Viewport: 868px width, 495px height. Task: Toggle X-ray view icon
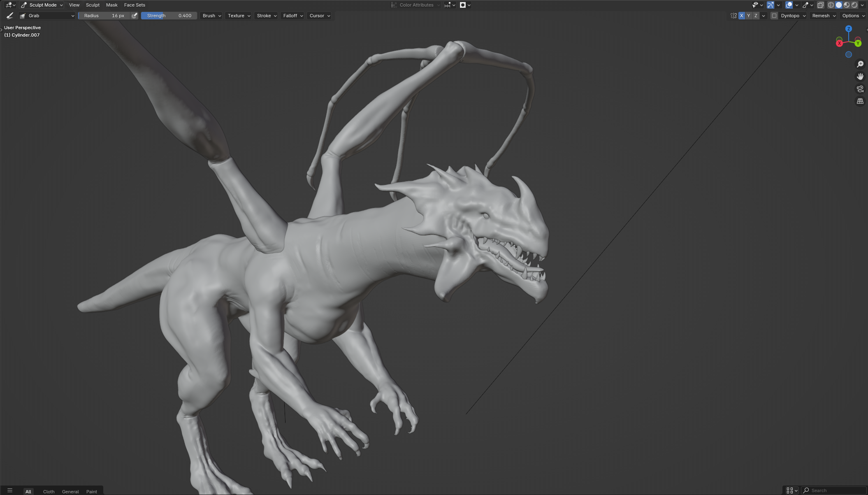820,5
